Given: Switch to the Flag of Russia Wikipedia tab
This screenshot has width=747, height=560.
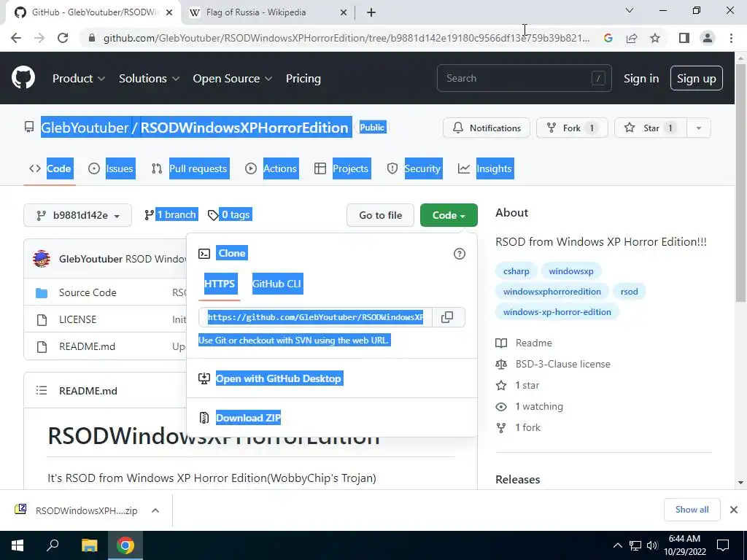Looking at the screenshot, I should 256,13.
